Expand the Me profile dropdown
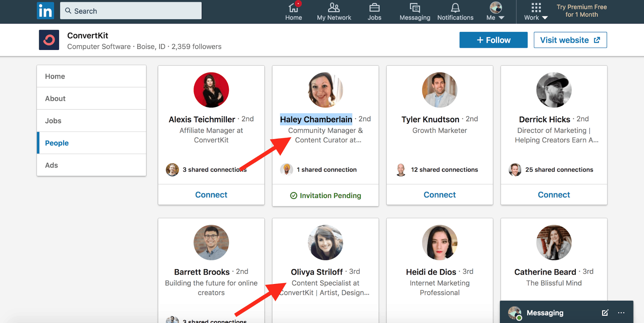 click(495, 12)
